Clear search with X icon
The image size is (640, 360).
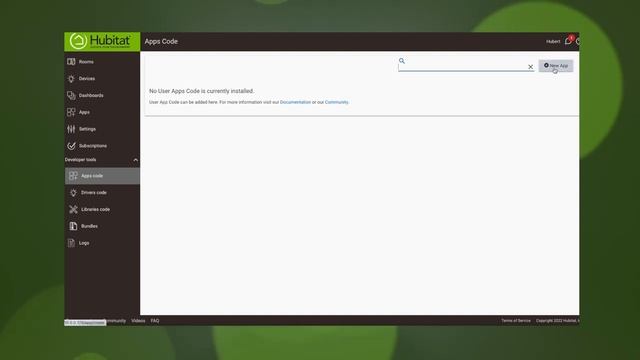tap(530, 67)
